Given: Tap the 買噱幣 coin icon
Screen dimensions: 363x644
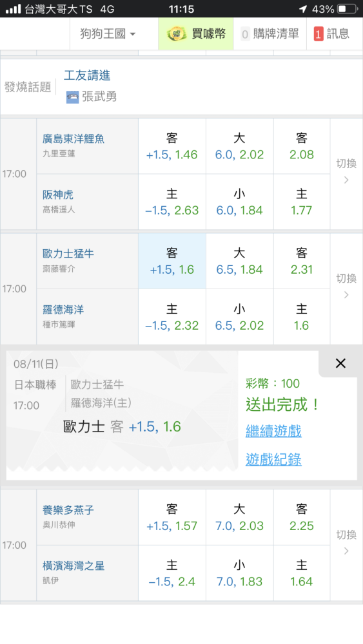Looking at the screenshot, I should click(177, 33).
